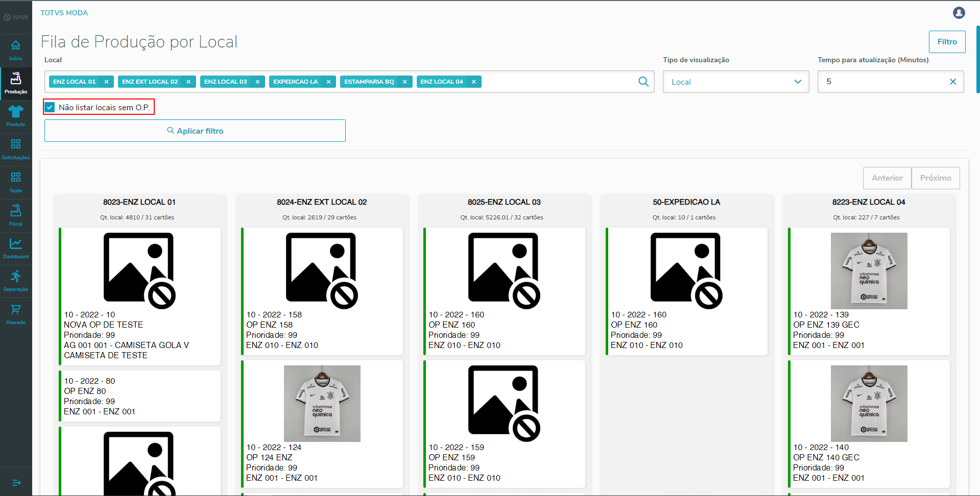Click the TOTVS MODA breadcrumb link
The height and width of the screenshot is (496, 980).
[x=64, y=13]
